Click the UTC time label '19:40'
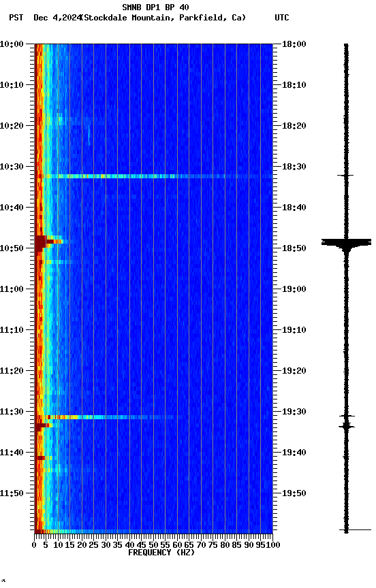 (294, 453)
